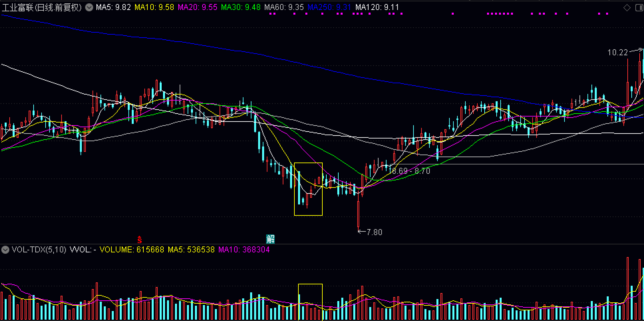Click the yellow MA10: 9.58 legend
This screenshot has width=644, height=321.
pos(154,7)
